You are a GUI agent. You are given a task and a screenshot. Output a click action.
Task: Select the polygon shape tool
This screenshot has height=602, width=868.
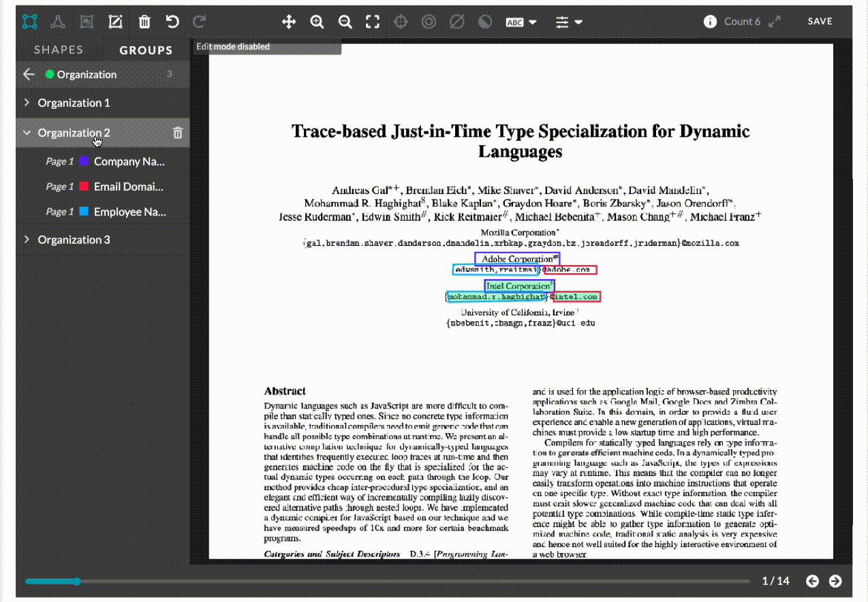click(x=58, y=22)
